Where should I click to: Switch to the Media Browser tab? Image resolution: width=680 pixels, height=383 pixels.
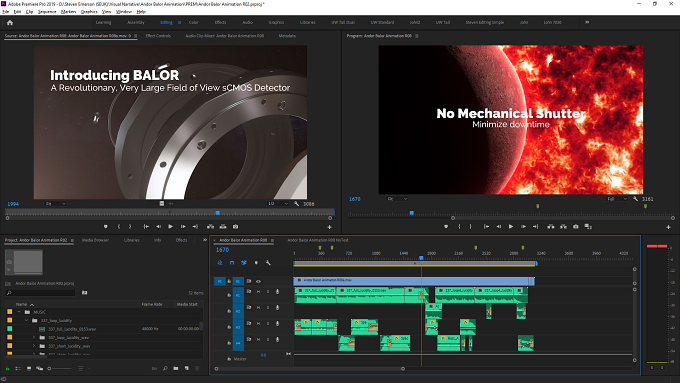pyautogui.click(x=95, y=240)
